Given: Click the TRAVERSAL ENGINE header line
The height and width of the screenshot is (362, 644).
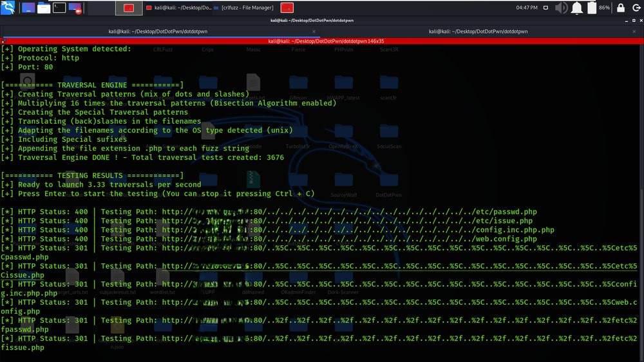Looking at the screenshot, I should (x=92, y=85).
